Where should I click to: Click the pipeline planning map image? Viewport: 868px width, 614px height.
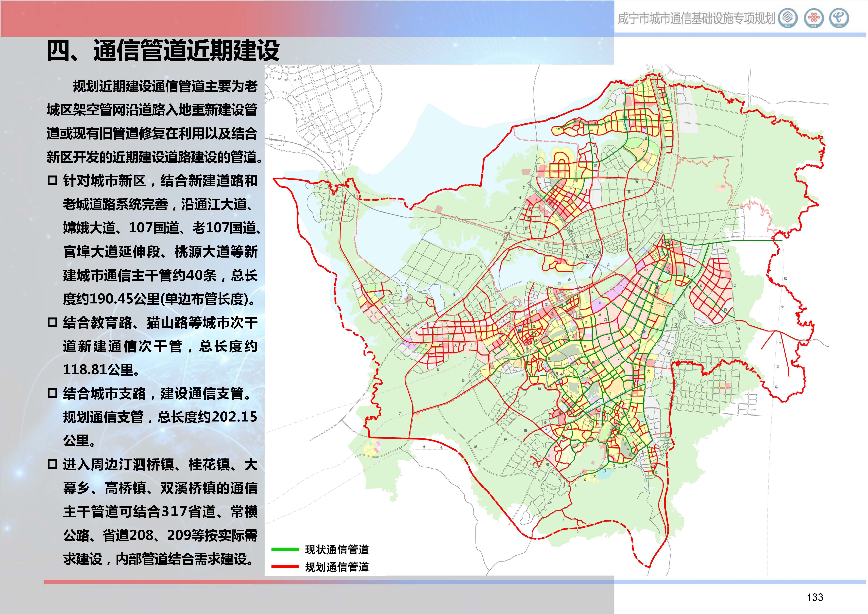547,320
